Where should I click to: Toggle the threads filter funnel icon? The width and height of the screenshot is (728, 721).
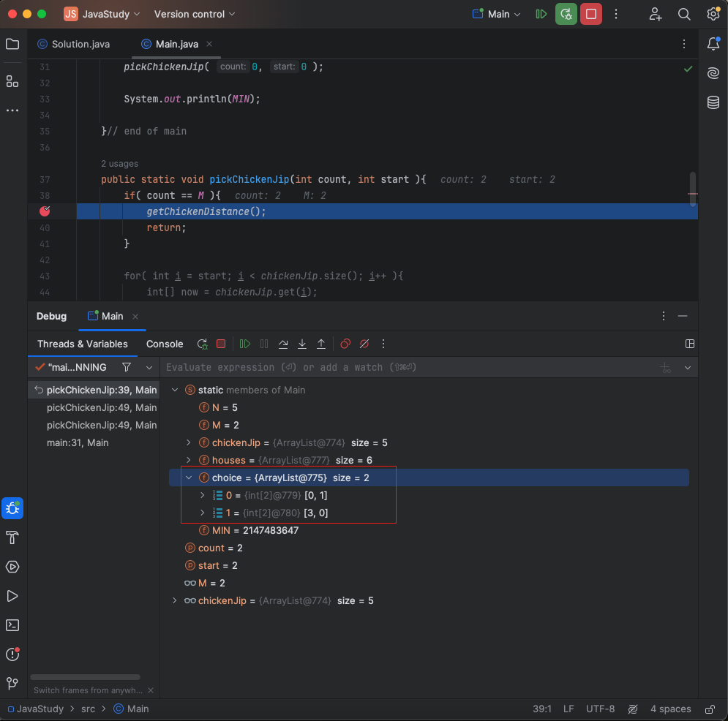tap(127, 367)
